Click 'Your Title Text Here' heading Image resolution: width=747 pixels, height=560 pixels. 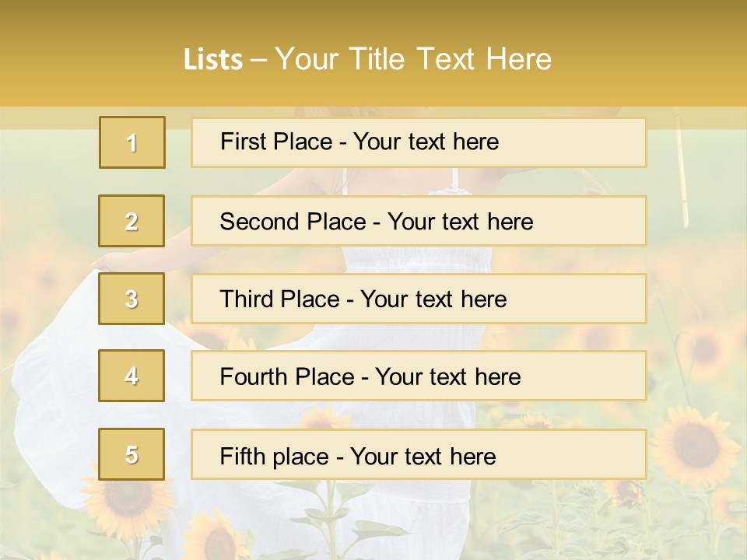coord(413,59)
